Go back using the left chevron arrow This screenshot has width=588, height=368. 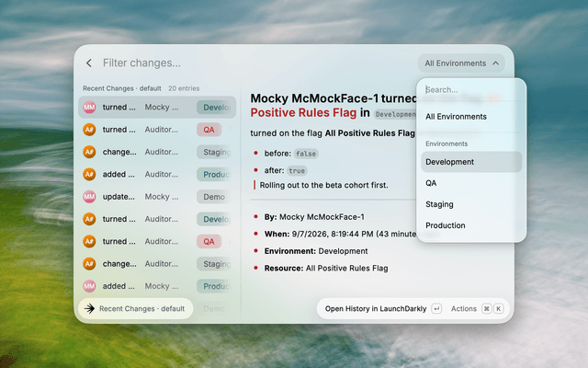pyautogui.click(x=89, y=63)
